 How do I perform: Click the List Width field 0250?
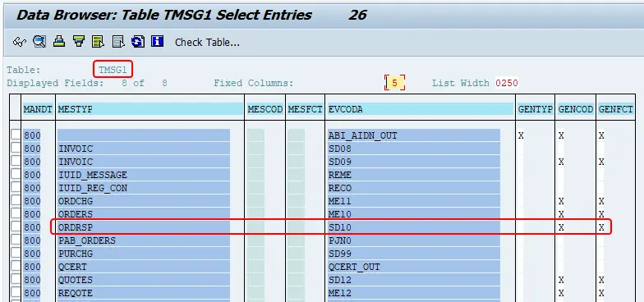[x=506, y=83]
